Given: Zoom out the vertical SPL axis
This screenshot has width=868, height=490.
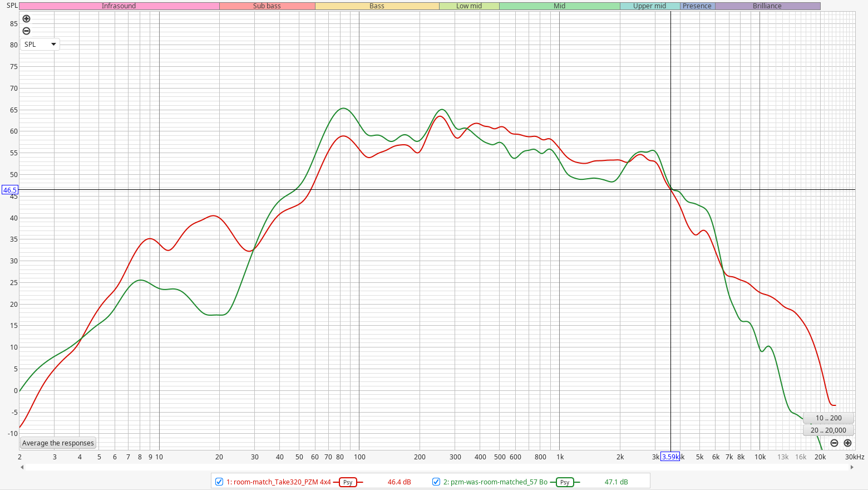Looking at the screenshot, I should click(26, 31).
